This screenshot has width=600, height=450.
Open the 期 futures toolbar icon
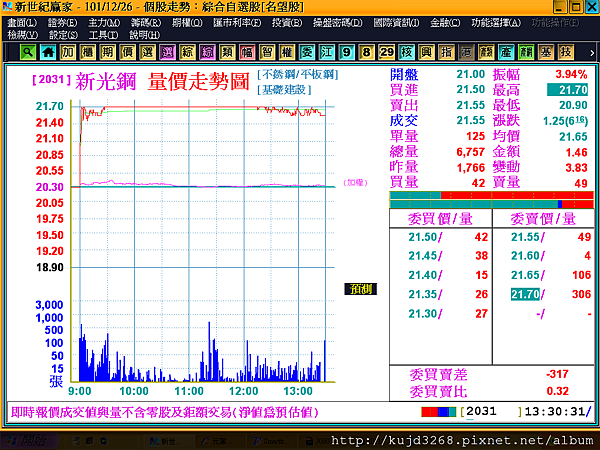(108, 52)
